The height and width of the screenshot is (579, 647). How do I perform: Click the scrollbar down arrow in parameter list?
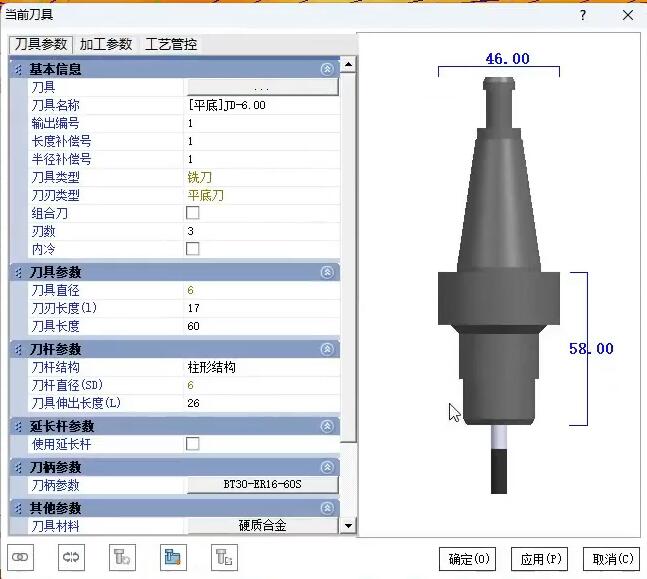click(x=348, y=525)
